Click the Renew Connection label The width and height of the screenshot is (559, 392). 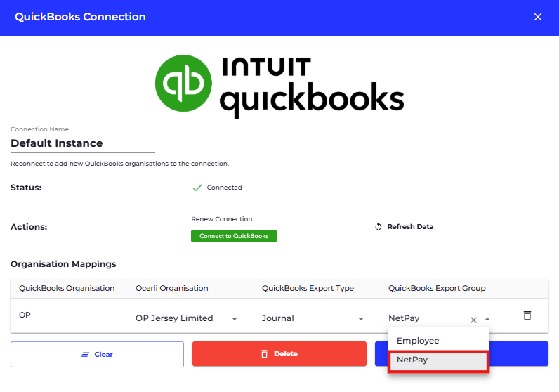coord(223,219)
